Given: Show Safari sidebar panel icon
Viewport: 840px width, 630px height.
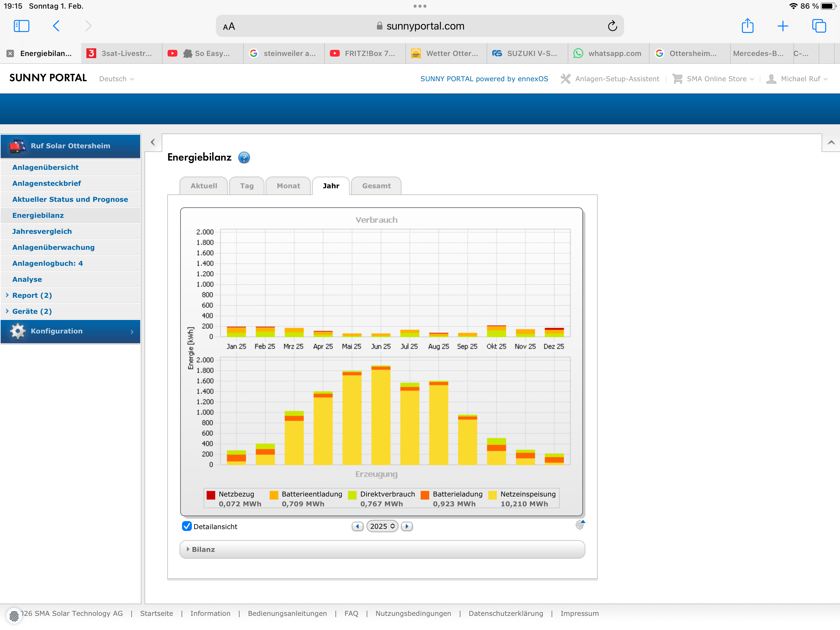Looking at the screenshot, I should [x=21, y=26].
